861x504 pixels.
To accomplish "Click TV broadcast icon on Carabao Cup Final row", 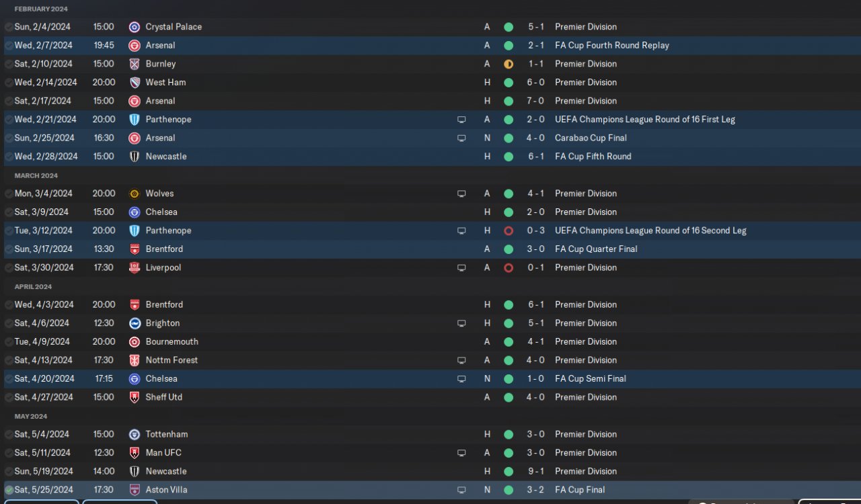I will (x=461, y=138).
